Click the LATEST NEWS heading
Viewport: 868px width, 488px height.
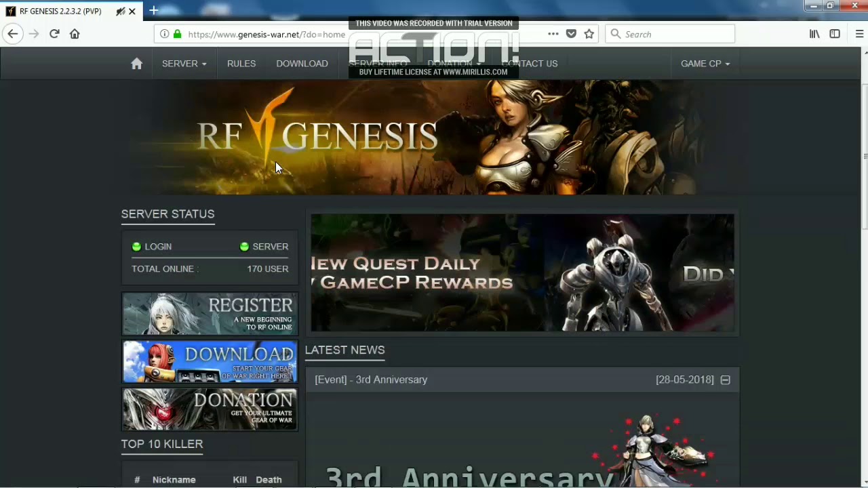tap(344, 350)
